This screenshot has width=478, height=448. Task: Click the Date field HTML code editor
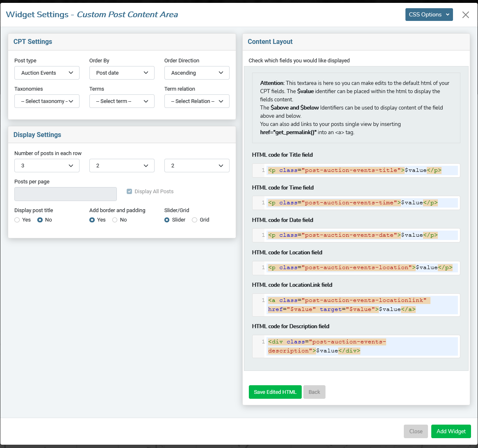point(356,235)
